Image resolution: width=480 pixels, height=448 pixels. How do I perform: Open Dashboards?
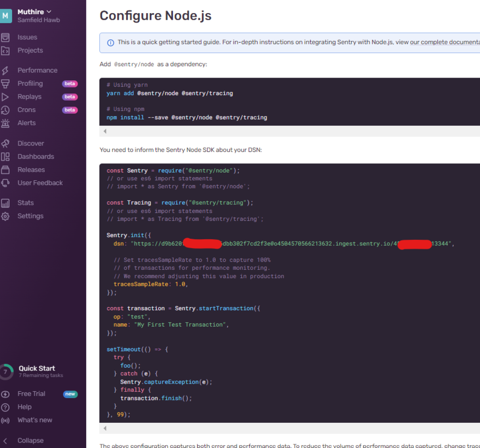point(36,157)
